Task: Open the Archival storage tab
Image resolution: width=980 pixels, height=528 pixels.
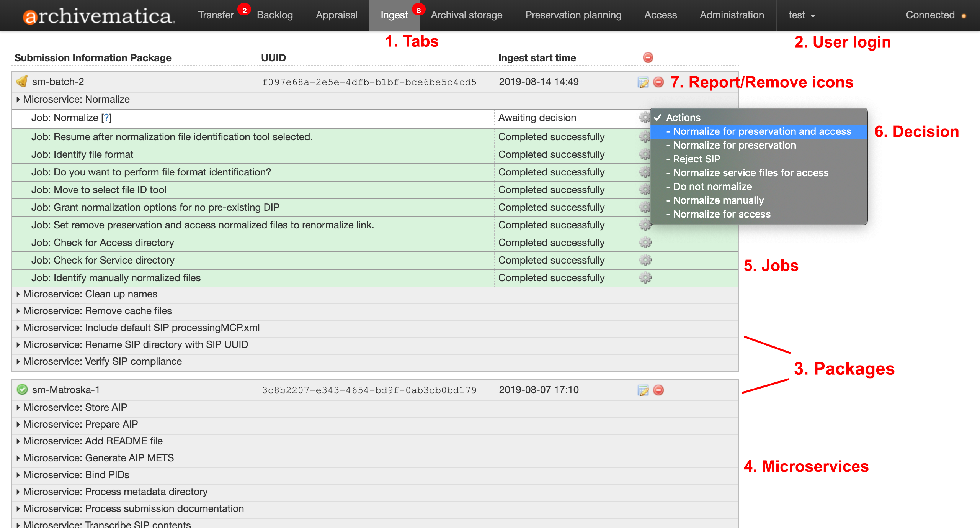Action: [x=466, y=15]
